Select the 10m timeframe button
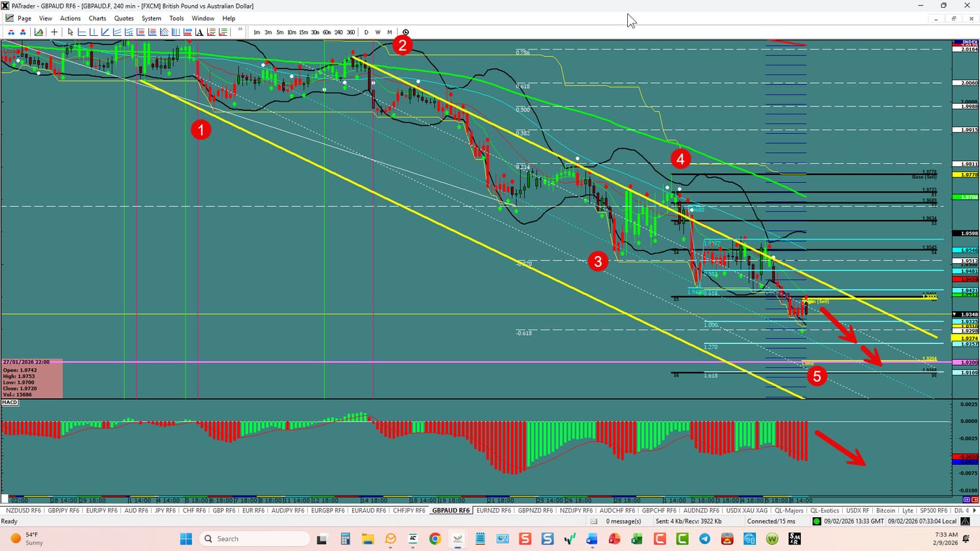The image size is (980, 551). [x=291, y=32]
